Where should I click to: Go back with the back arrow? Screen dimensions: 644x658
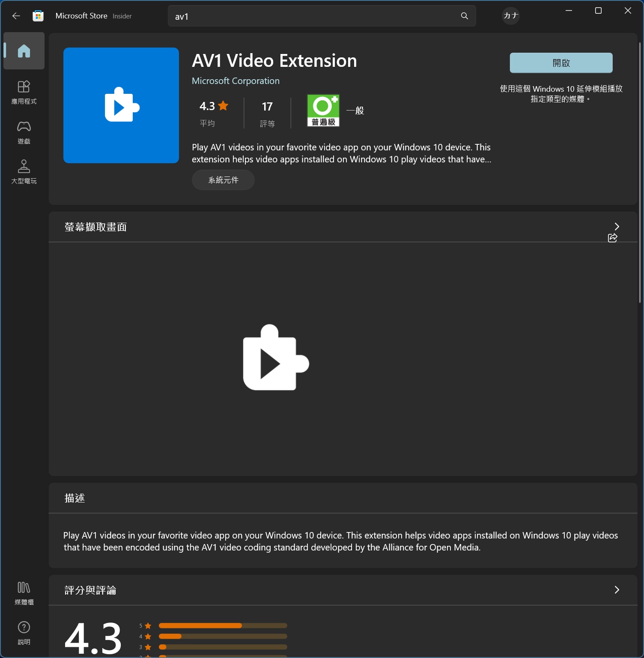pyautogui.click(x=16, y=16)
